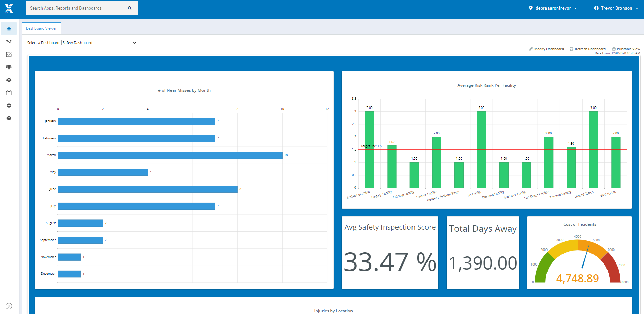
Task: Focus the Search Apps, Reports and Dashboards field
Action: 82,8
